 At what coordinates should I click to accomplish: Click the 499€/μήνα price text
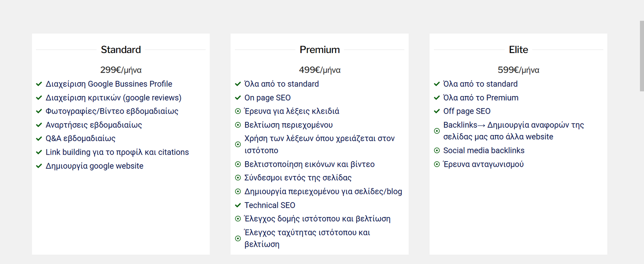point(320,70)
